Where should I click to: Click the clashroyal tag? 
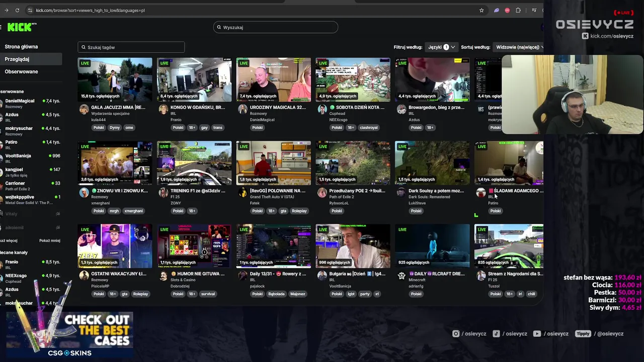(x=369, y=127)
